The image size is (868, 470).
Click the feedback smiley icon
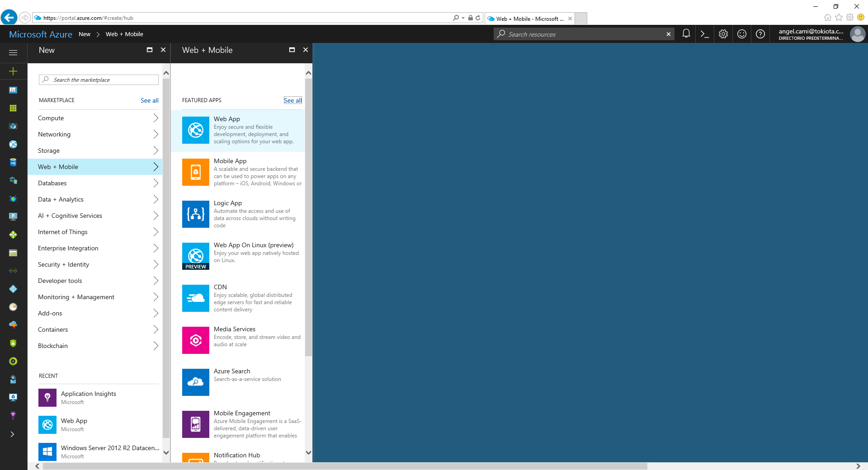741,34
